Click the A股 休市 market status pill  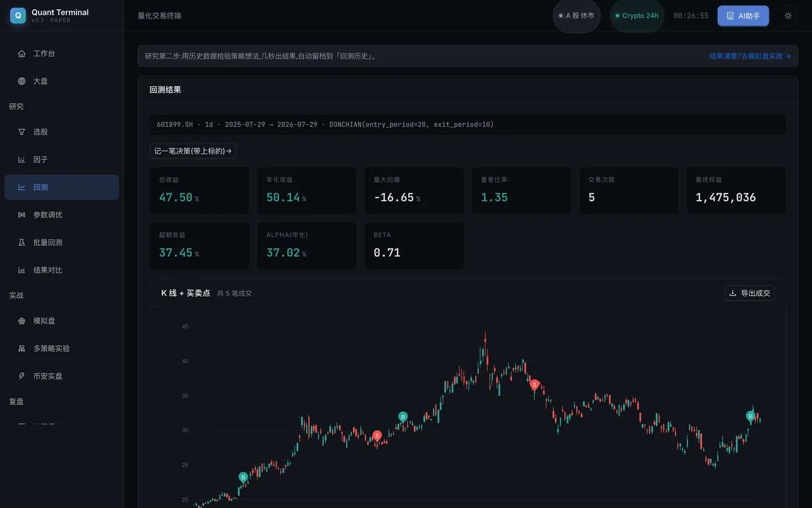pos(577,16)
